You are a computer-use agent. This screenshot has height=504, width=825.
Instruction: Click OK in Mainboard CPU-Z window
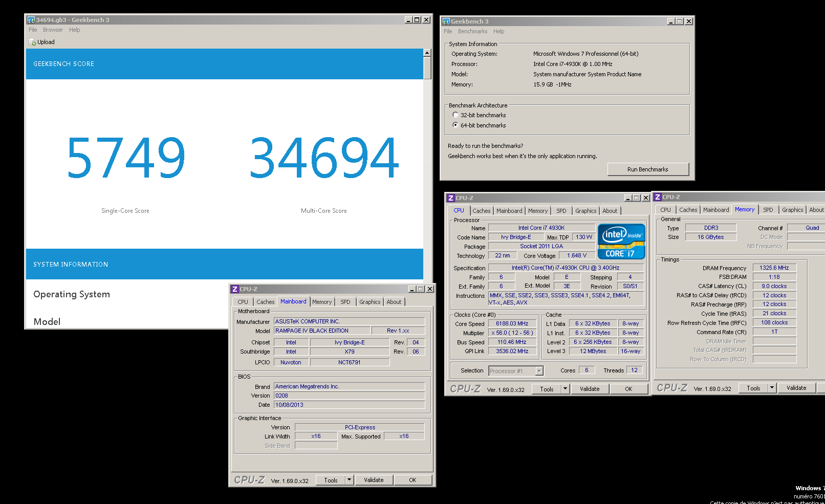[x=412, y=480]
